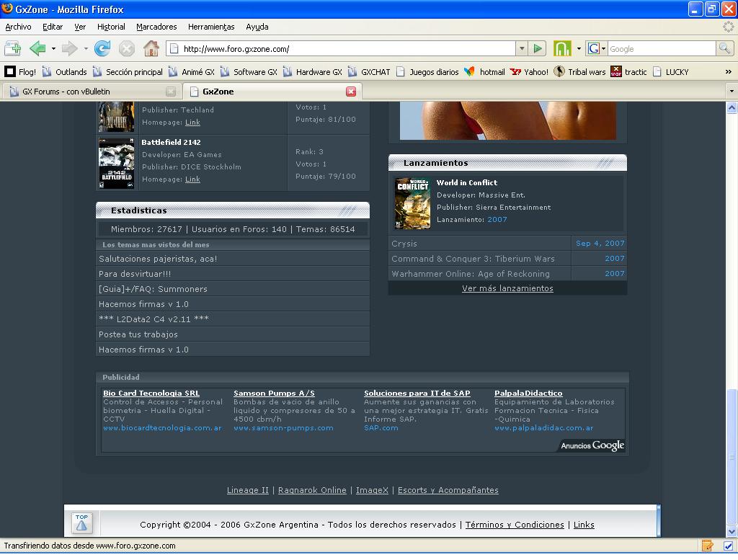Open the Editar menu

pos(53,27)
